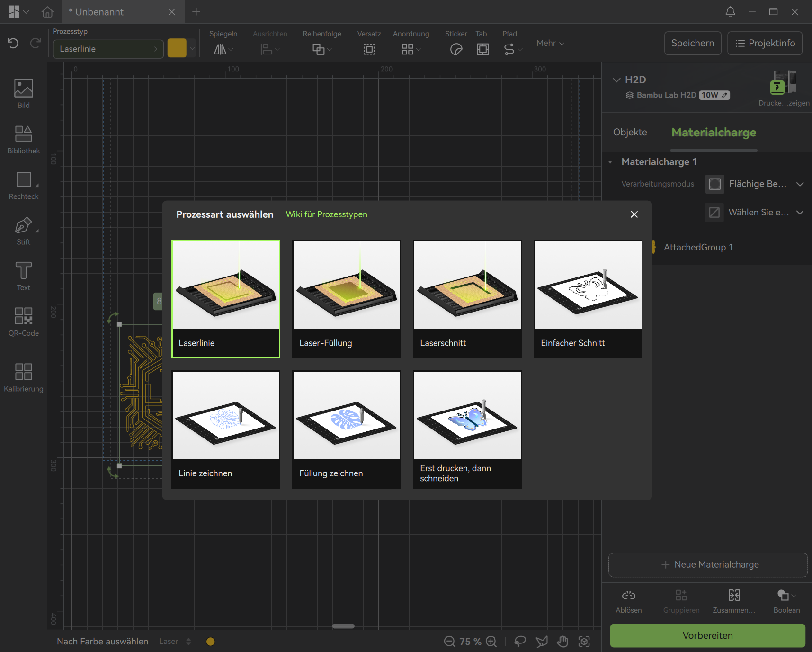Switch to the Objekte tab
Image resolution: width=812 pixels, height=652 pixels.
click(630, 132)
